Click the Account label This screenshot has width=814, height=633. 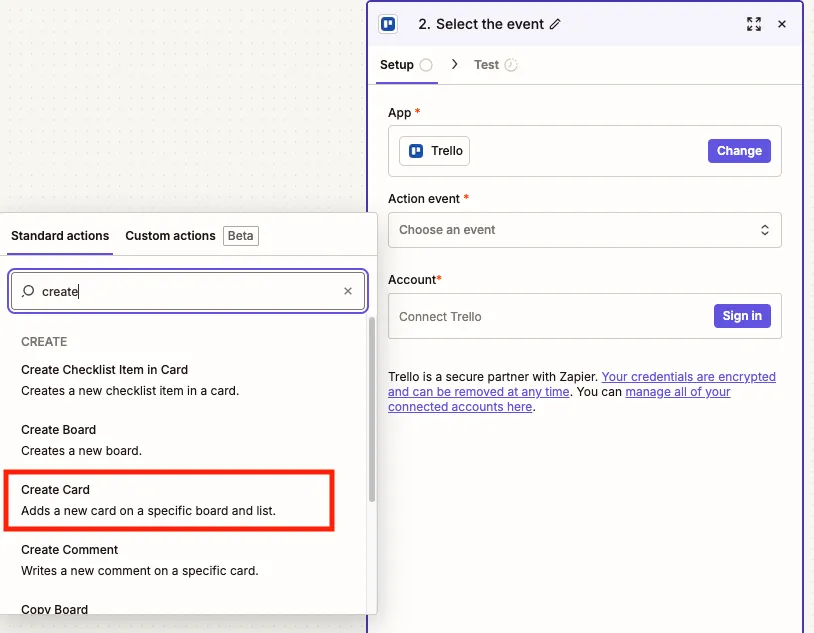(x=412, y=279)
